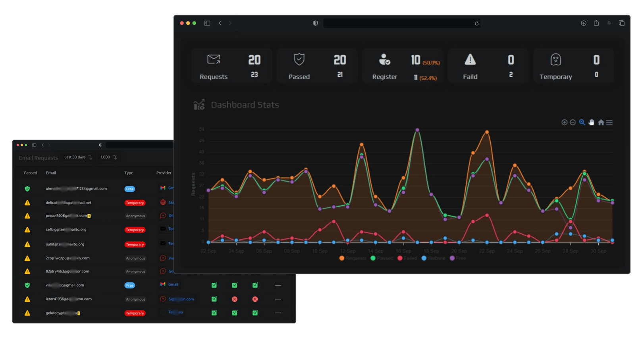Open the 1,000 rows dropdown

click(108, 157)
